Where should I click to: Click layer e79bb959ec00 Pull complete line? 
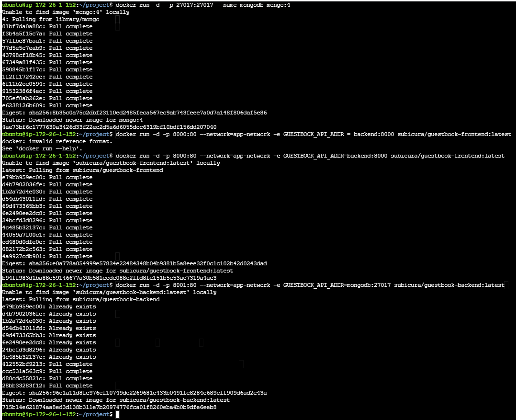pos(47,177)
